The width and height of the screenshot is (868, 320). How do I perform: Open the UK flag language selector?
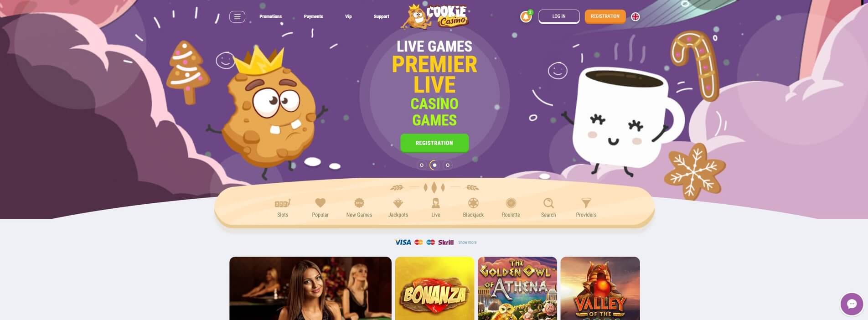pos(635,17)
